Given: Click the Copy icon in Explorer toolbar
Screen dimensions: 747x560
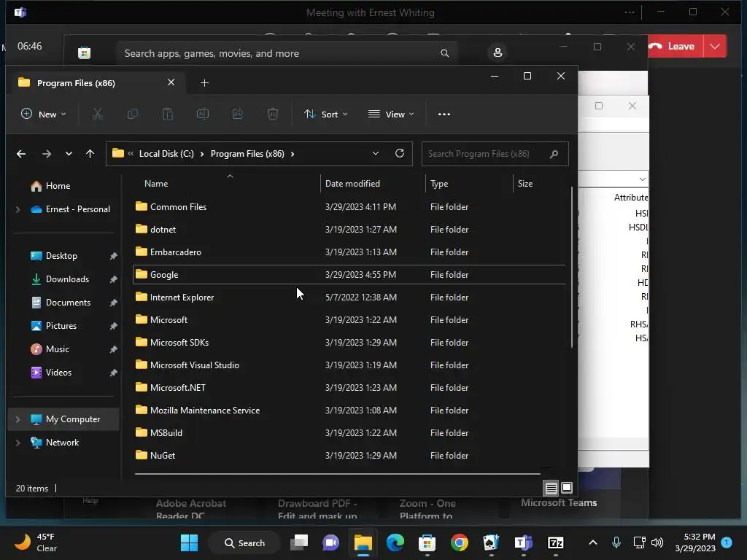Looking at the screenshot, I should (133, 114).
